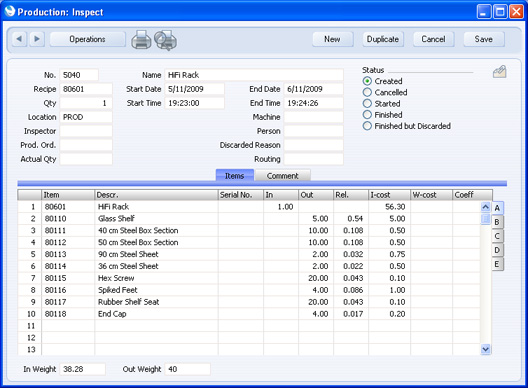Show flip D columns
Image resolution: width=528 pixels, height=388 pixels.
click(x=497, y=250)
